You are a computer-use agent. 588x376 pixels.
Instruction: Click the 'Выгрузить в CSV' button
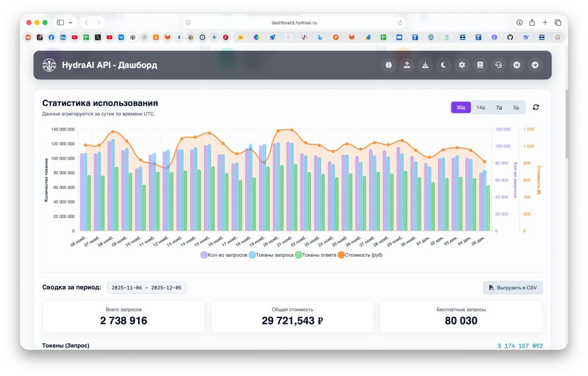(513, 288)
